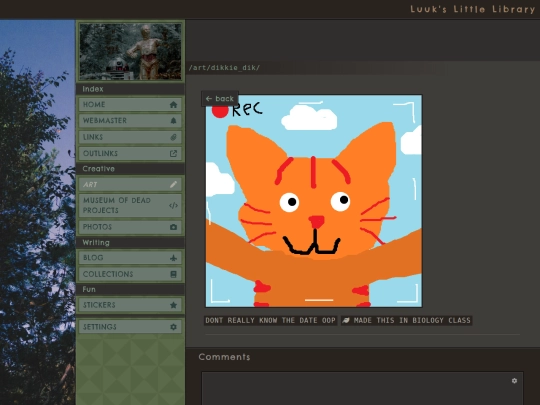The image size is (540, 405).
Task: Open the Settings page
Action: tap(130, 327)
